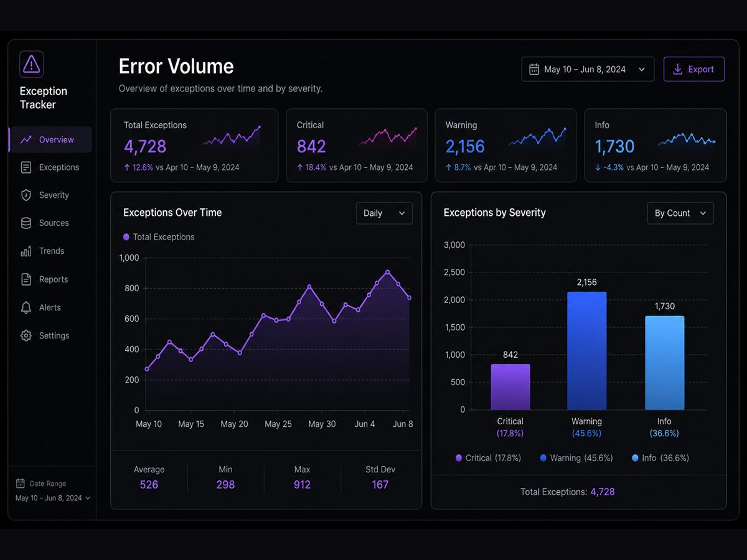
Task: Open the Settings menu label
Action: point(54,335)
